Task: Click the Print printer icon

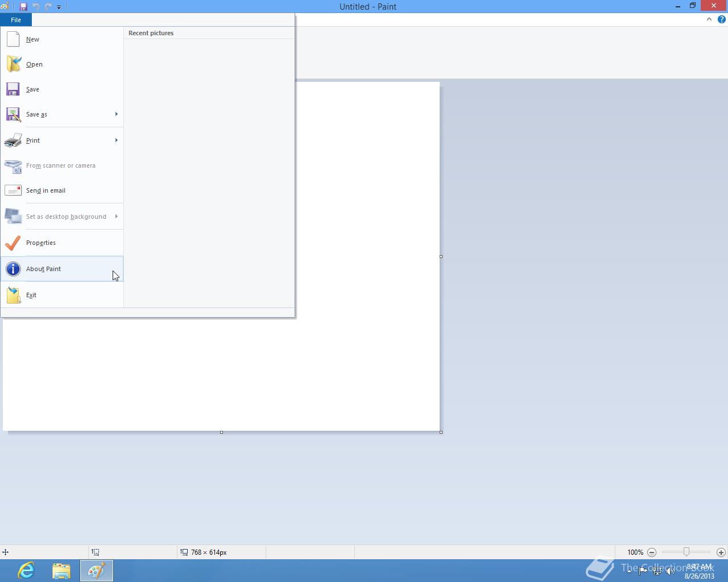Action: pos(13,140)
